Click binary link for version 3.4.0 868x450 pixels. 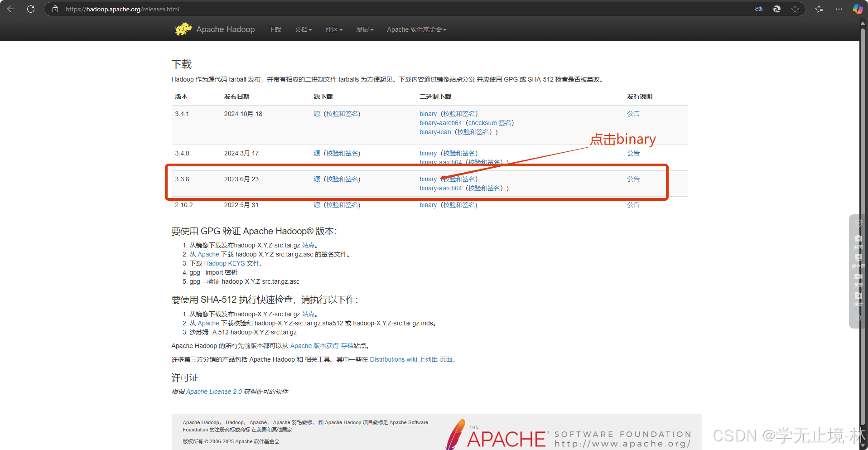point(428,153)
